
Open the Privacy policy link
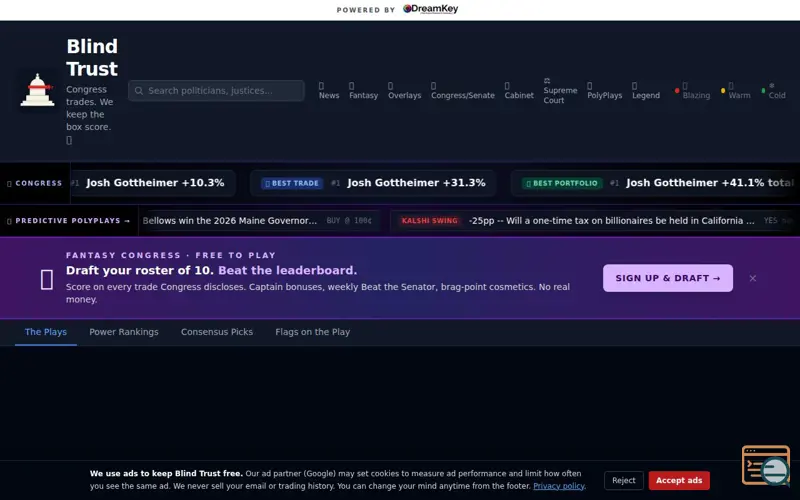[x=559, y=486]
